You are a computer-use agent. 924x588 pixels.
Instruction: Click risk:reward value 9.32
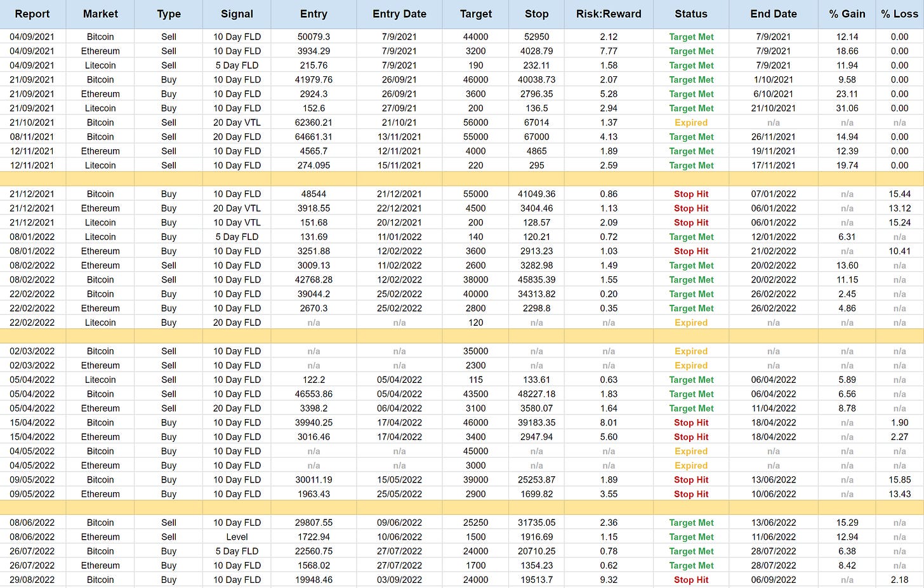tap(609, 580)
